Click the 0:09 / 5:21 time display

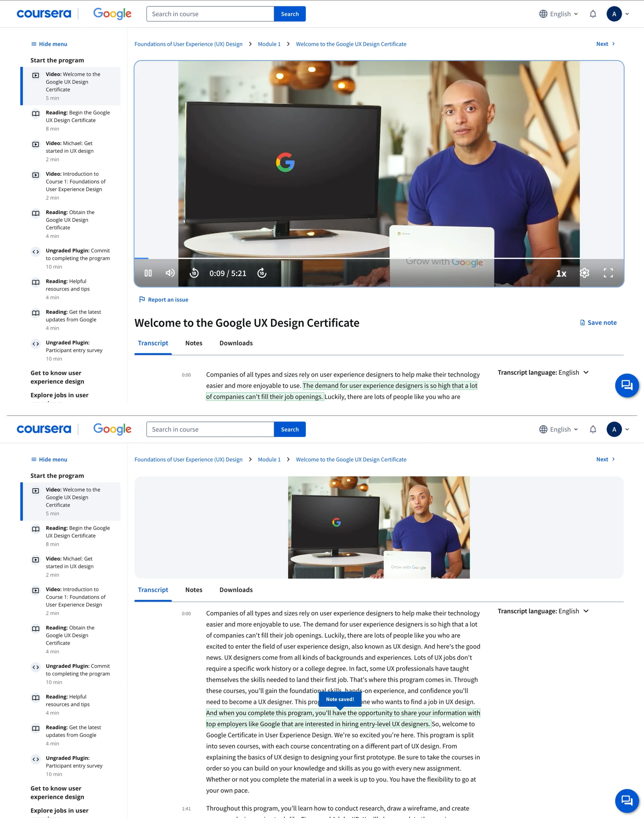228,273
